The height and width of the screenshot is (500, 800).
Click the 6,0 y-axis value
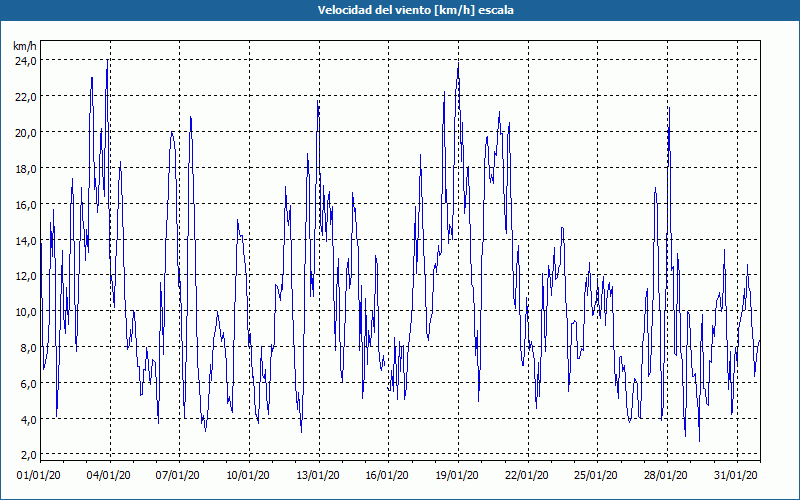pos(29,384)
